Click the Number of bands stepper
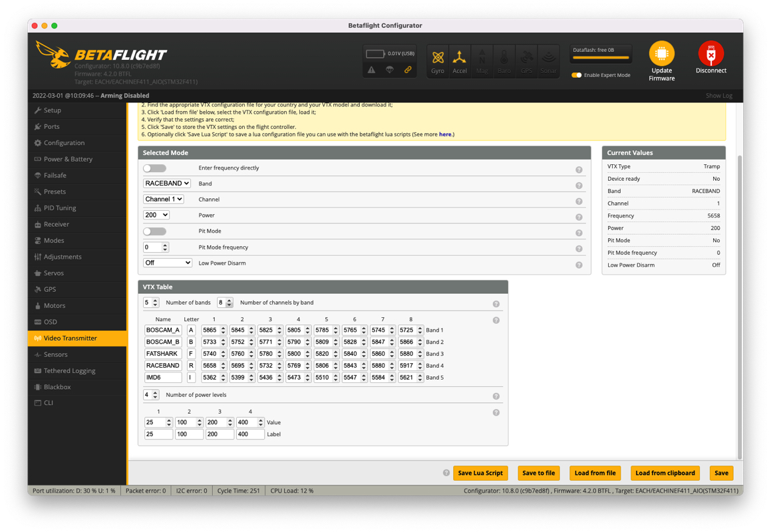The width and height of the screenshot is (771, 532). pos(156,303)
